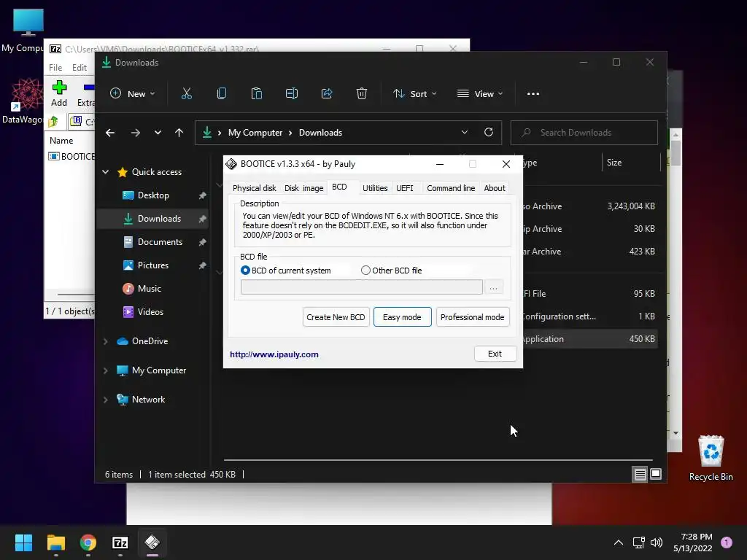
Task: Click the Create New BCD button
Action: [336, 317]
